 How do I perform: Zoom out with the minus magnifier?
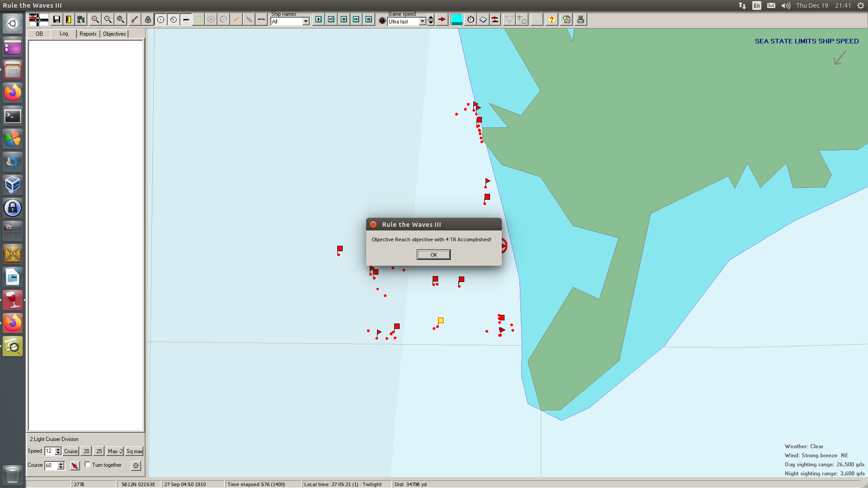pos(108,19)
